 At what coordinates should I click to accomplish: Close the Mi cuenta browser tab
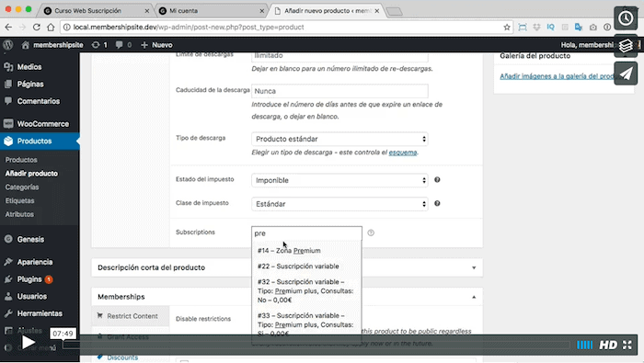262,11
